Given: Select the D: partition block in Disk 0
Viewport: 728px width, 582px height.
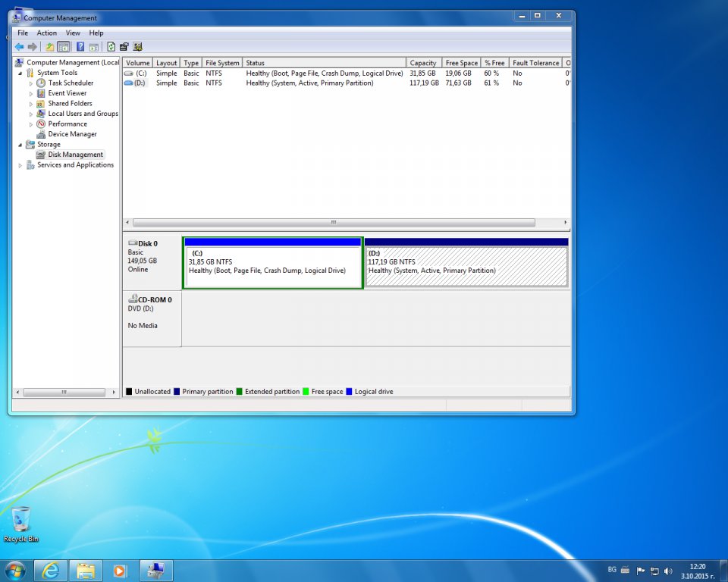Looking at the screenshot, I should (x=466, y=265).
